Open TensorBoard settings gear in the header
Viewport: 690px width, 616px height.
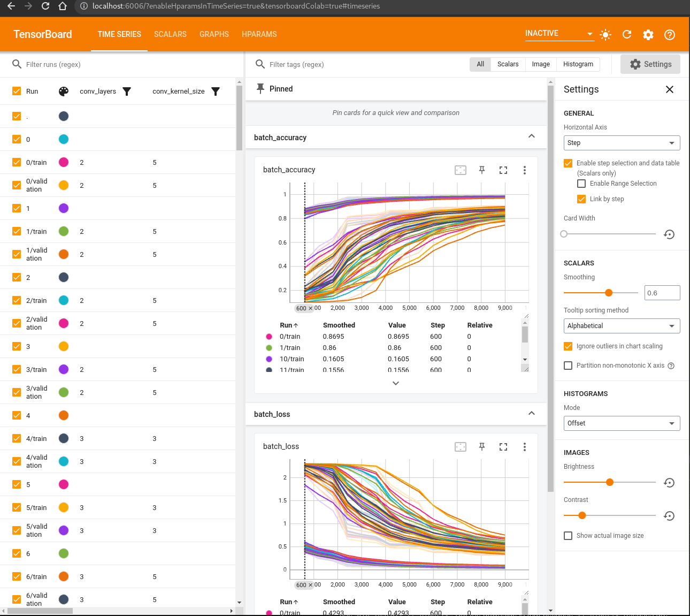point(648,35)
